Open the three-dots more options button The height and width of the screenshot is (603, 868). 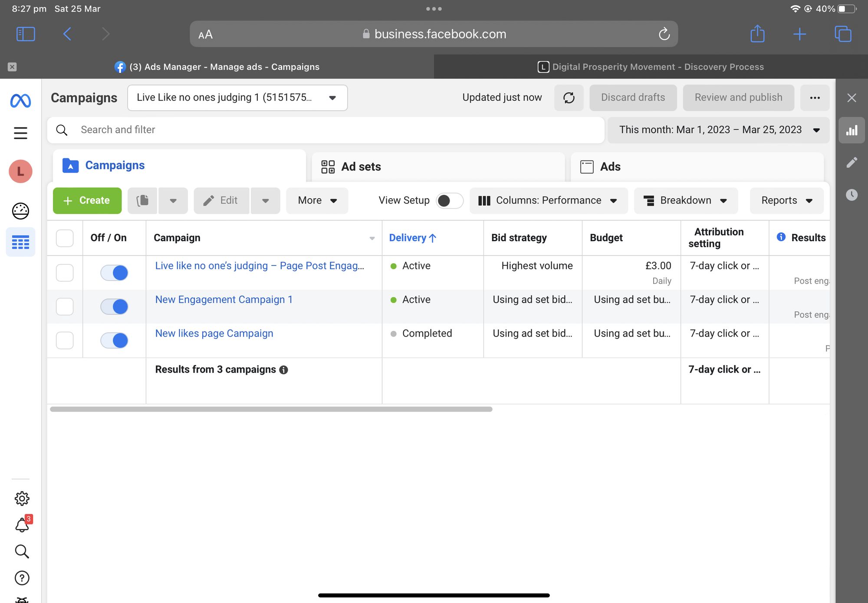(815, 98)
